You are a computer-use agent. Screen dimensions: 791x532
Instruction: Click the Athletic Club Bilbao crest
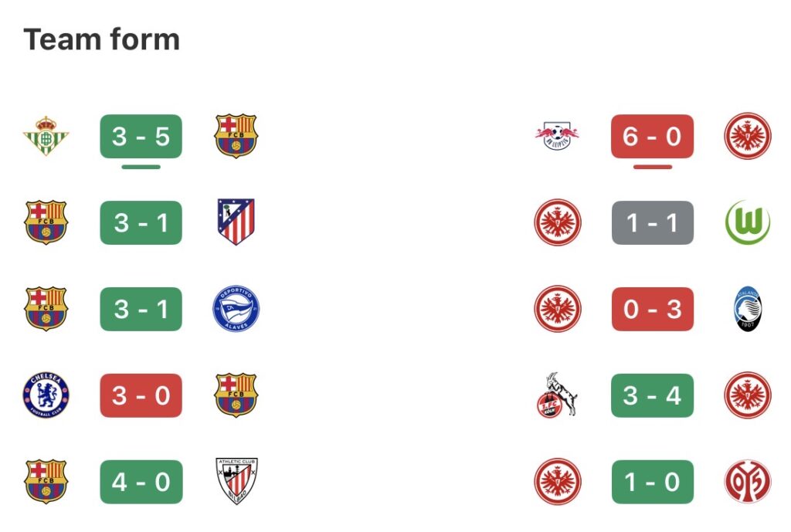[236, 482]
